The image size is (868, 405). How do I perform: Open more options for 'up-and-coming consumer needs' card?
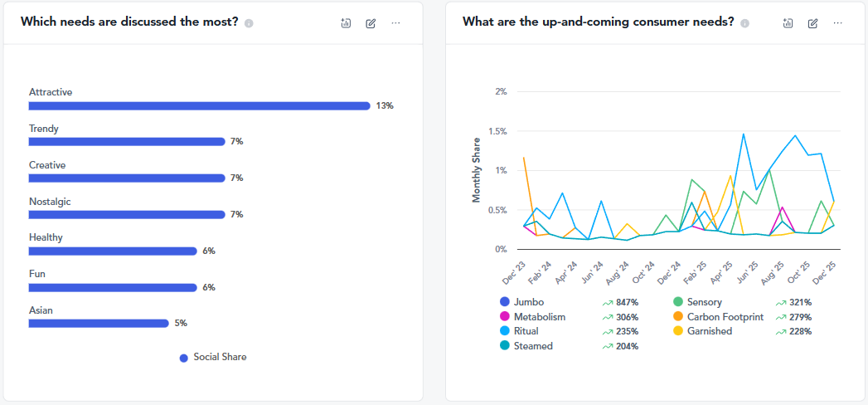coord(837,23)
